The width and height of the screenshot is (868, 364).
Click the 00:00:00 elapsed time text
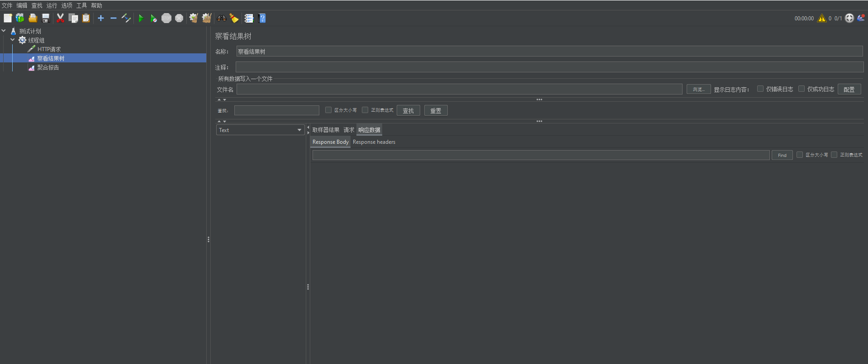(804, 19)
